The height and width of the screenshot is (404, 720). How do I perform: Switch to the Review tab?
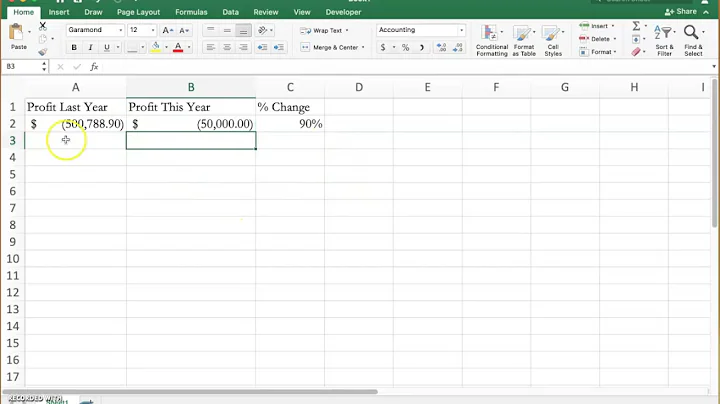click(x=266, y=12)
